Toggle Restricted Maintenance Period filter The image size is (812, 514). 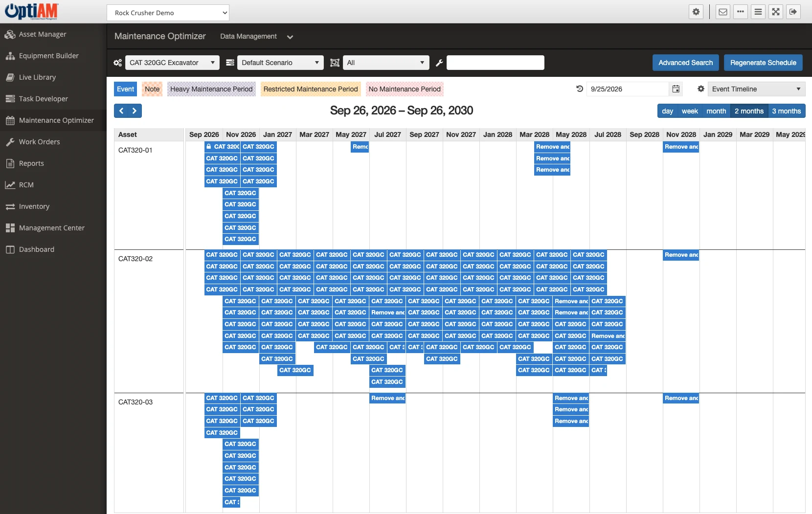311,89
